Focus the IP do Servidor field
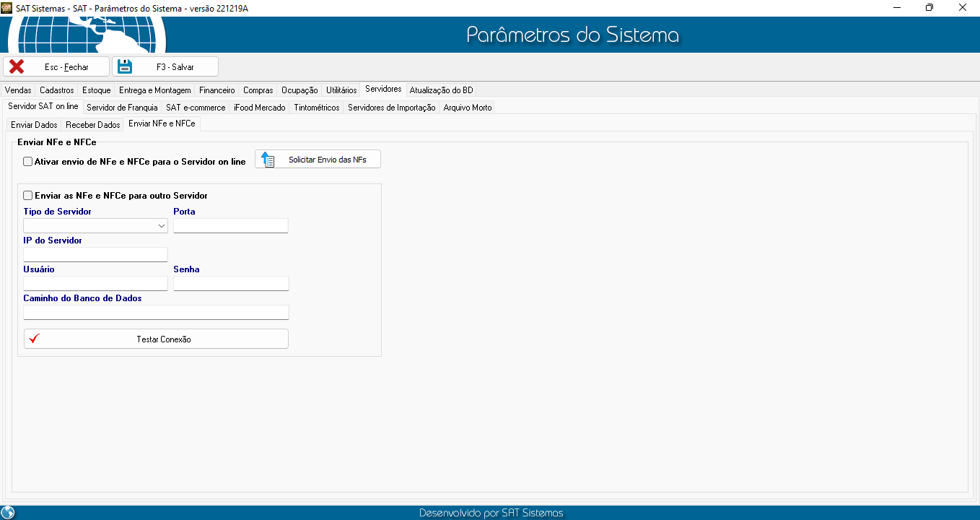 (95, 255)
